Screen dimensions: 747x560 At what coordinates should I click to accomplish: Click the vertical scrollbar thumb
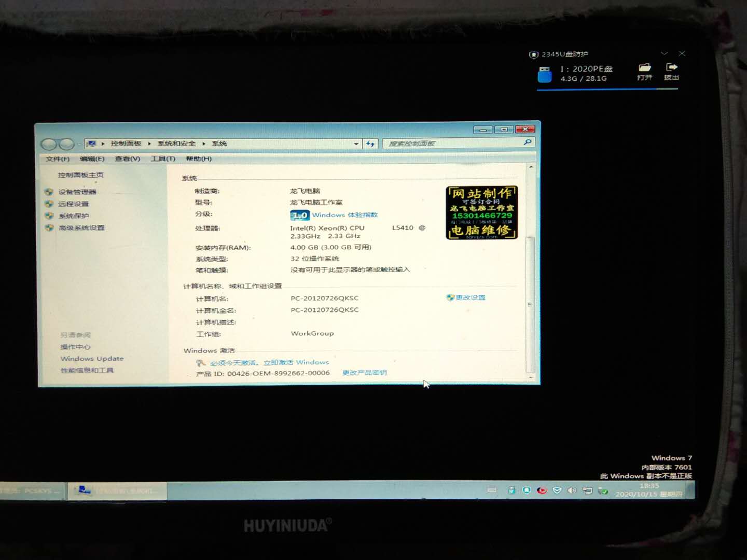point(530,304)
